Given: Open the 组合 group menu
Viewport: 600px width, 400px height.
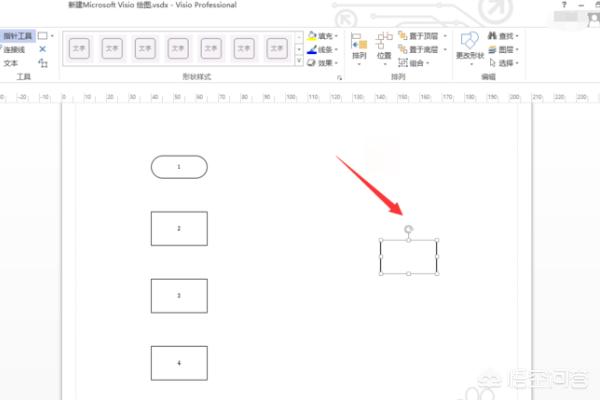Looking at the screenshot, I should [x=414, y=63].
